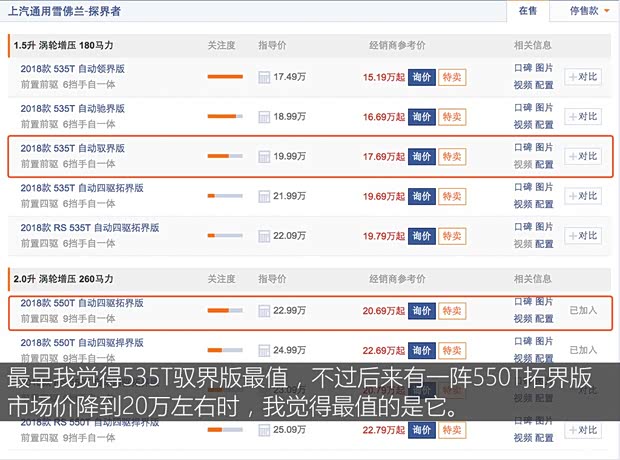The image size is (620, 460).
Task: Click 特卖 for the 19.79万起 row
Action: click(452, 236)
